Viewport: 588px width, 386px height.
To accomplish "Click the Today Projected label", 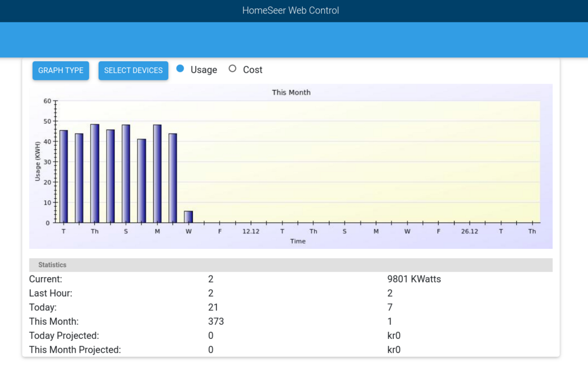I will [x=64, y=335].
